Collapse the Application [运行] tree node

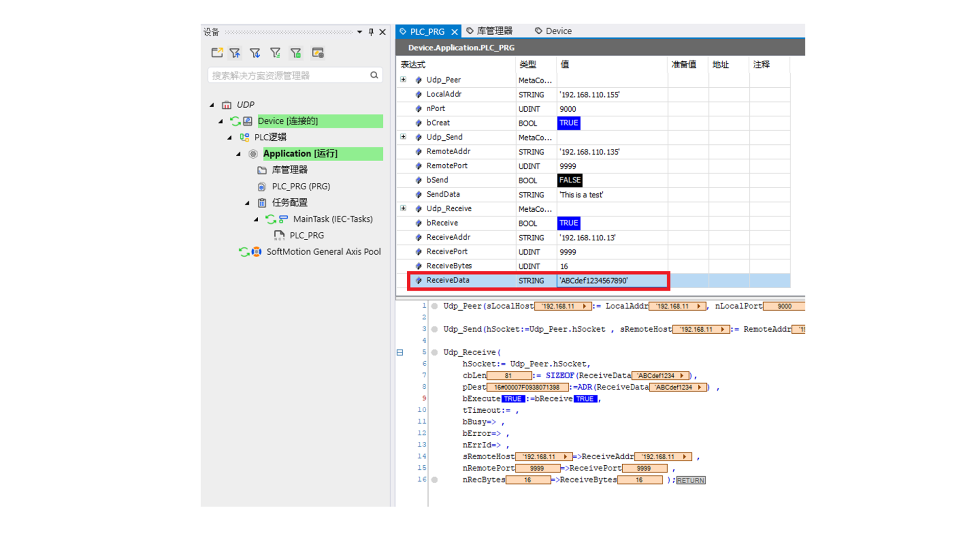(238, 154)
